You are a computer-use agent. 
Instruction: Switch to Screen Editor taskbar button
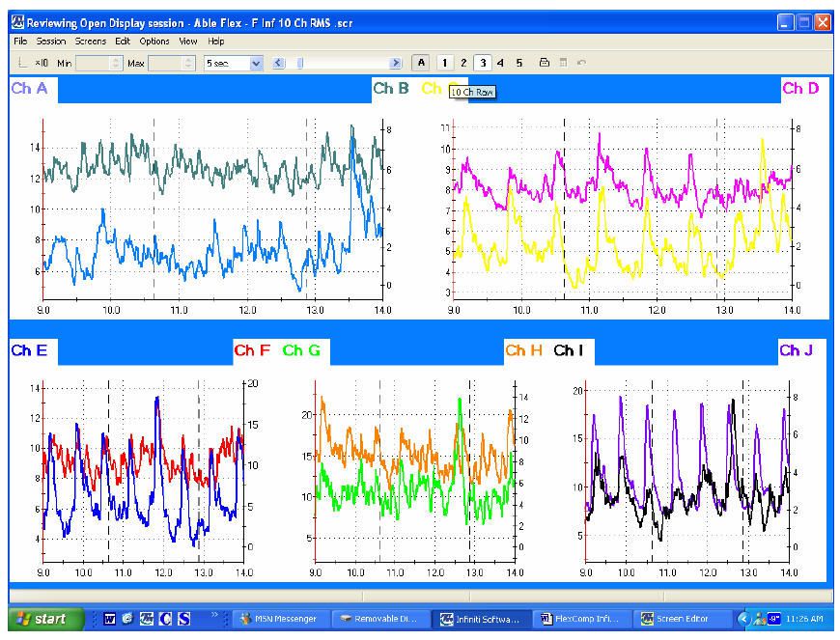(682, 619)
